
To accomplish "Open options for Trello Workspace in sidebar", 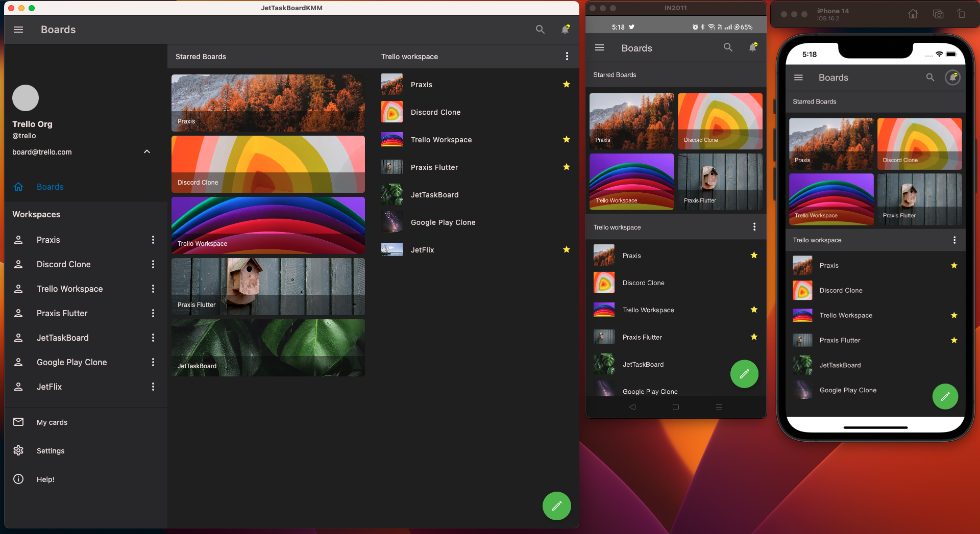I will (153, 289).
